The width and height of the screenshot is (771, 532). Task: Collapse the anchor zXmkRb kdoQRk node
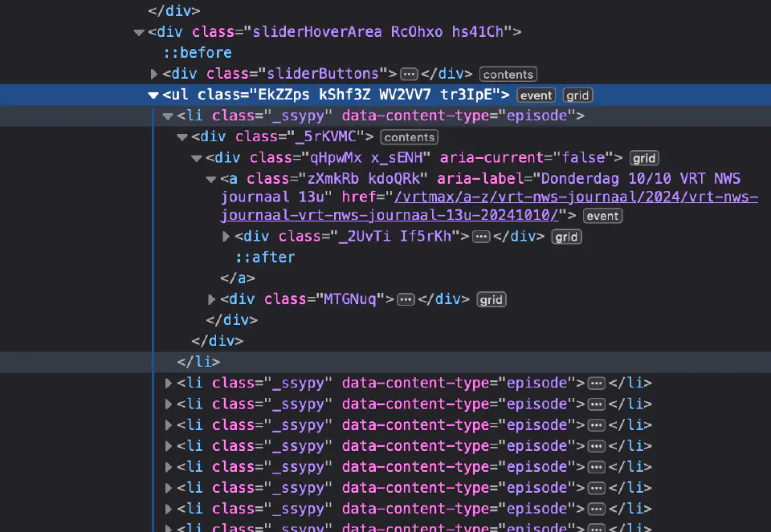click(211, 179)
